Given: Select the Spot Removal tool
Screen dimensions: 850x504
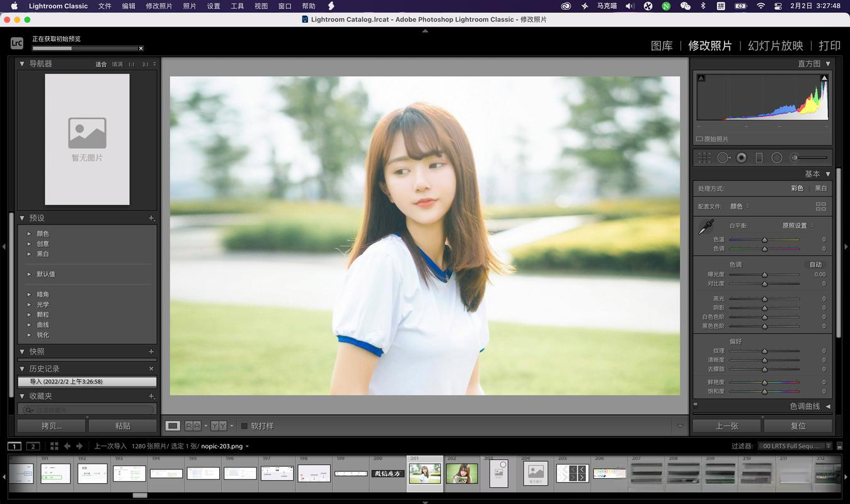Looking at the screenshot, I should click(x=723, y=157).
